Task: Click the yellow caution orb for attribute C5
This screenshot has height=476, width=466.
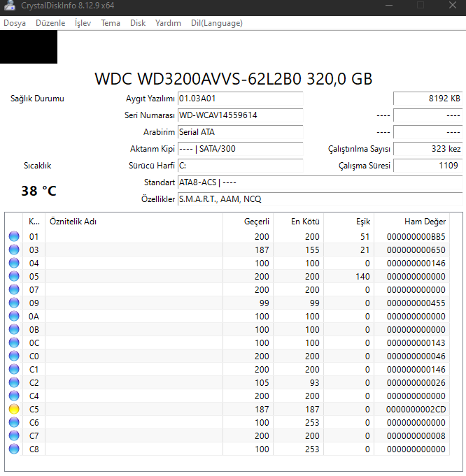Action: tap(14, 409)
